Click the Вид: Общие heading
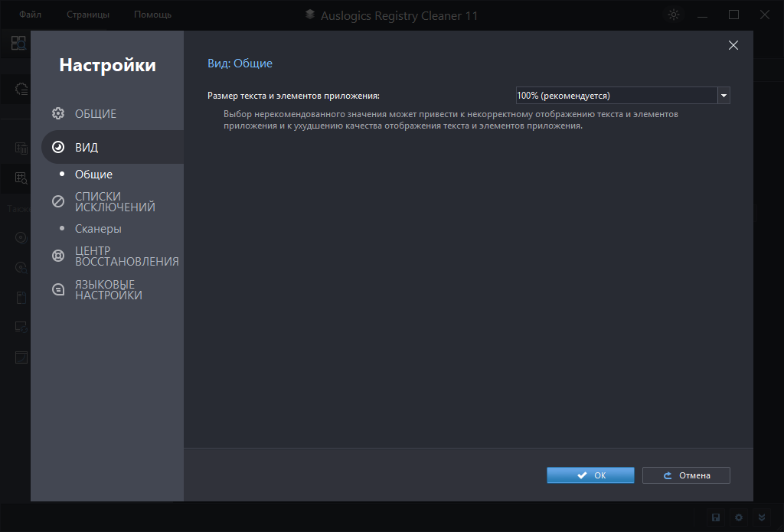Viewport: 784px width, 532px height. [240, 64]
